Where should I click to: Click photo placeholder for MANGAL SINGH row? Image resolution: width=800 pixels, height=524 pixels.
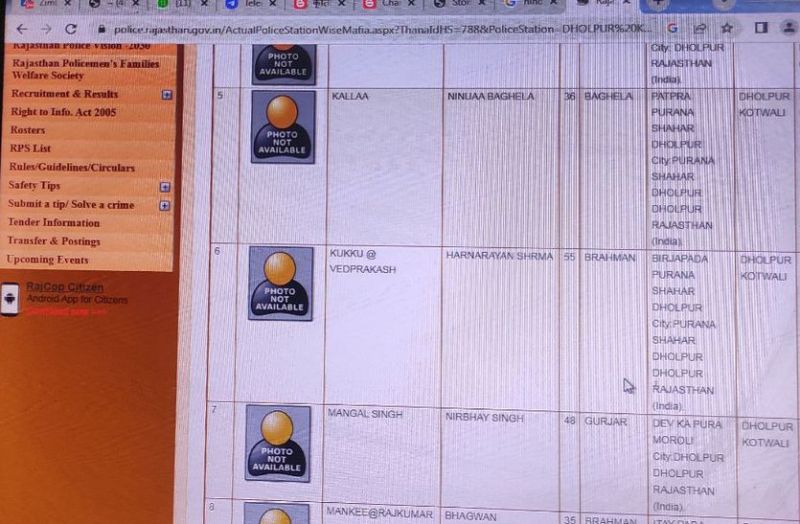[x=278, y=442]
